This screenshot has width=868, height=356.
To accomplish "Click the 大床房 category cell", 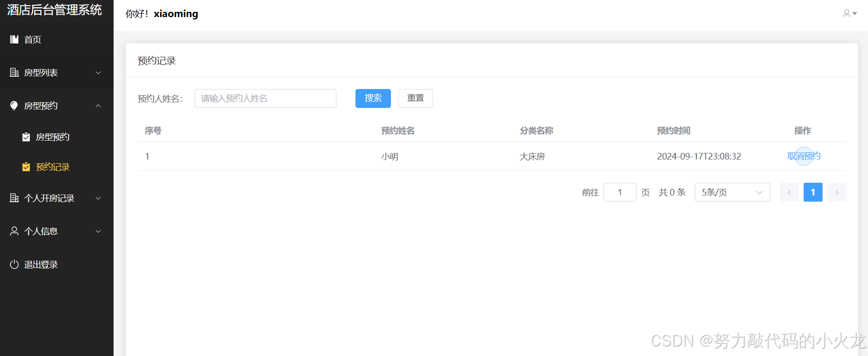I will coord(532,156).
